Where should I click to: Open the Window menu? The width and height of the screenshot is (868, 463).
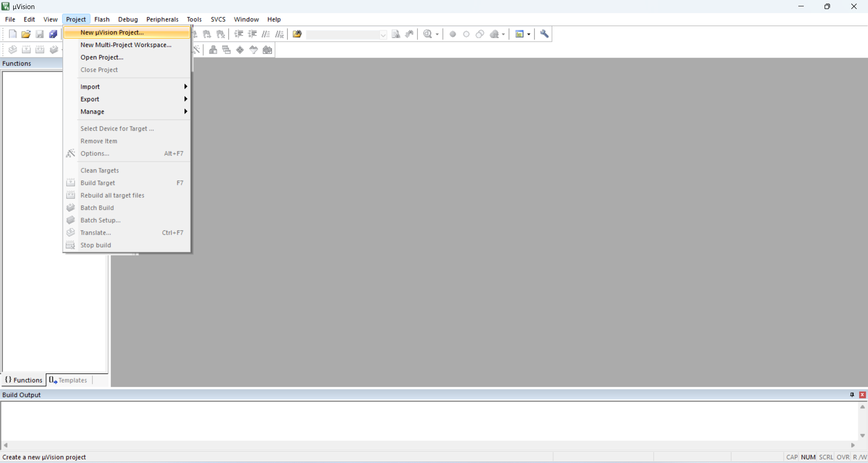(x=246, y=19)
